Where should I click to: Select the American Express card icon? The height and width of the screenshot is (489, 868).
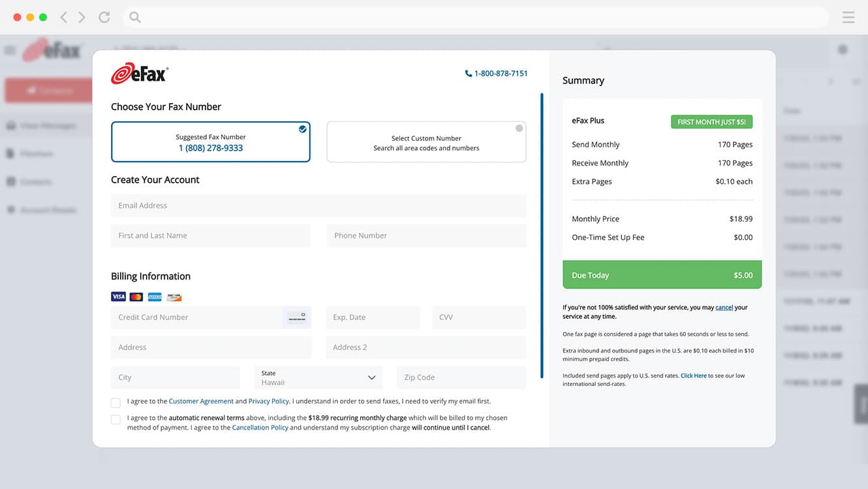pos(154,296)
